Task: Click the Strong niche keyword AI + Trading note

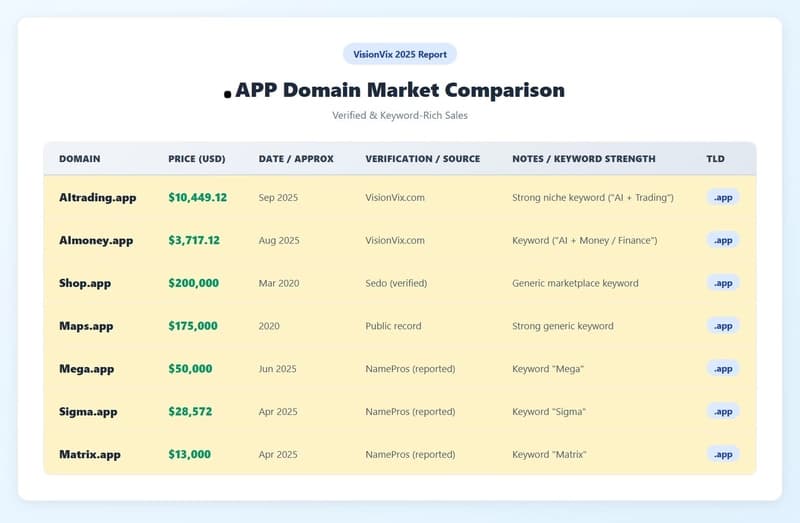Action: (593, 197)
